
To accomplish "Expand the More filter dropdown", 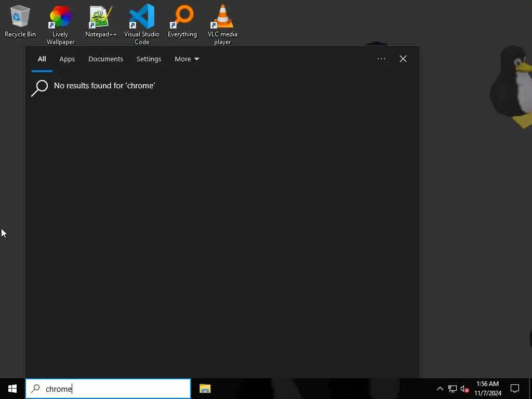I will click(187, 59).
